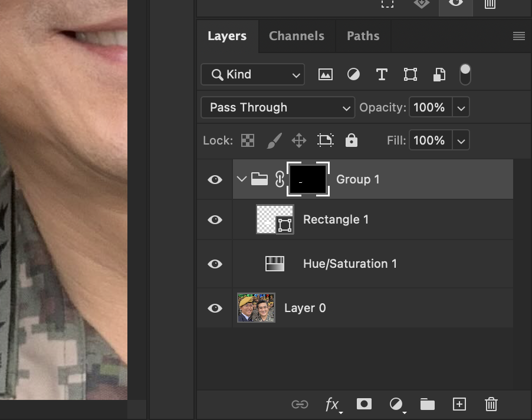Switch to the Paths tab
Image resolution: width=532 pixels, height=420 pixels.
(363, 36)
